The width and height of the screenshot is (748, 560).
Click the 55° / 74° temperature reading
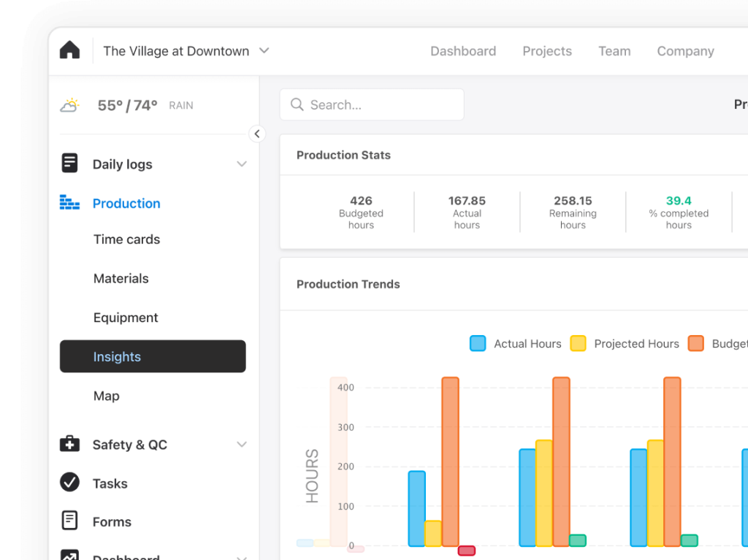point(127,105)
